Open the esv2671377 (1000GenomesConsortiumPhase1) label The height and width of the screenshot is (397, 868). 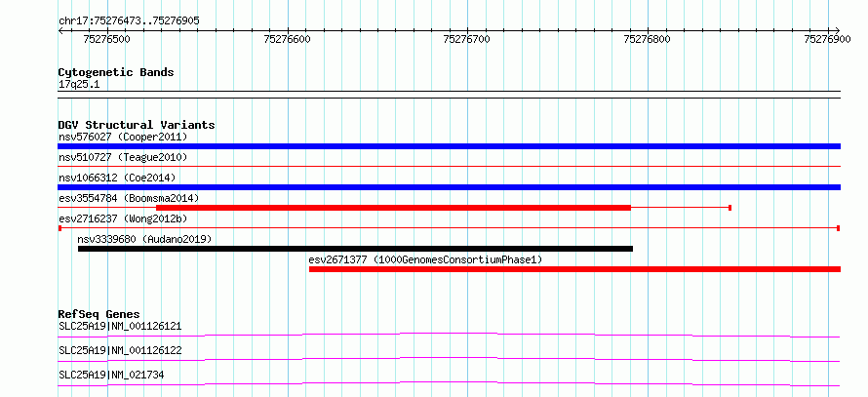tap(425, 259)
